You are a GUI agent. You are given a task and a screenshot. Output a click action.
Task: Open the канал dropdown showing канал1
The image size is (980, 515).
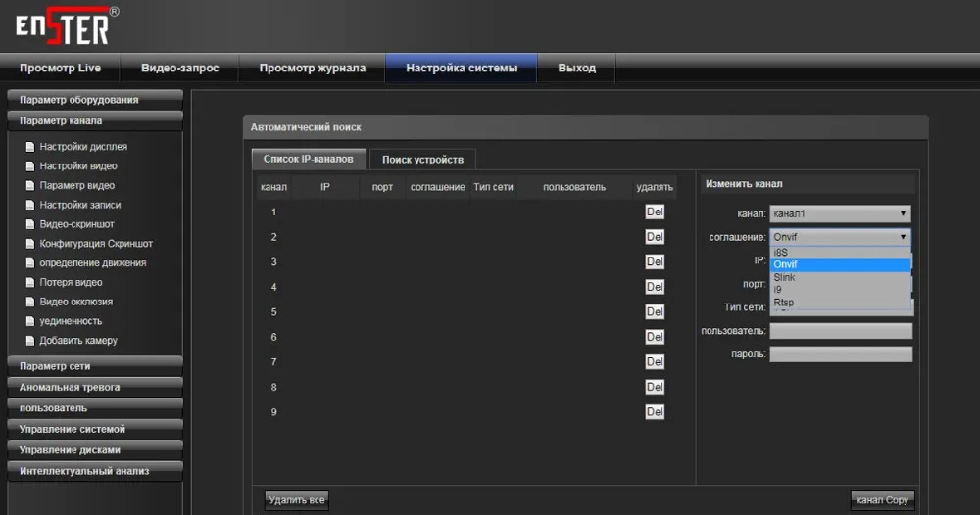tap(840, 213)
